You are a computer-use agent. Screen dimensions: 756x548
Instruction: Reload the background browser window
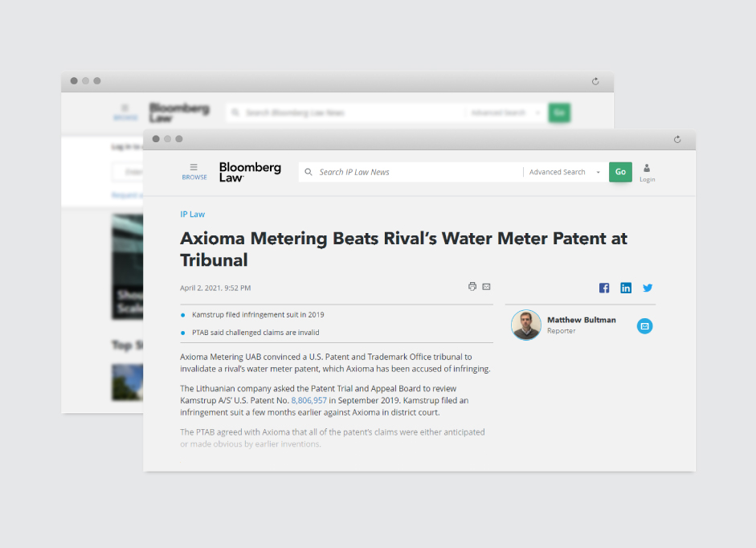coord(595,81)
